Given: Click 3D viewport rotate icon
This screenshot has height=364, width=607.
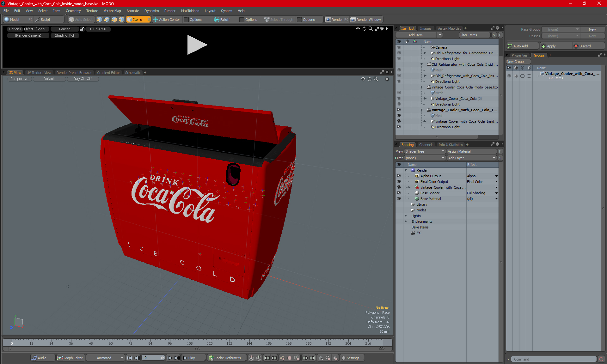Looking at the screenshot, I should (369, 79).
